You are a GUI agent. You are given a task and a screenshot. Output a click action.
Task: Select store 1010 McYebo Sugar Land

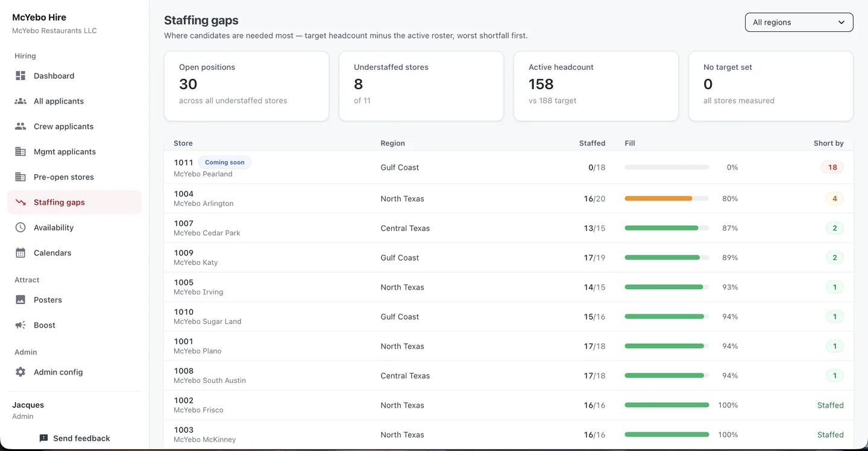tap(509, 317)
